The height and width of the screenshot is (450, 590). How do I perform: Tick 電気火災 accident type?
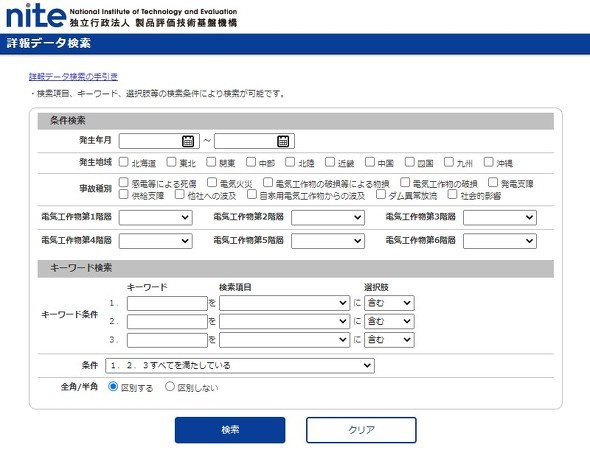212,182
